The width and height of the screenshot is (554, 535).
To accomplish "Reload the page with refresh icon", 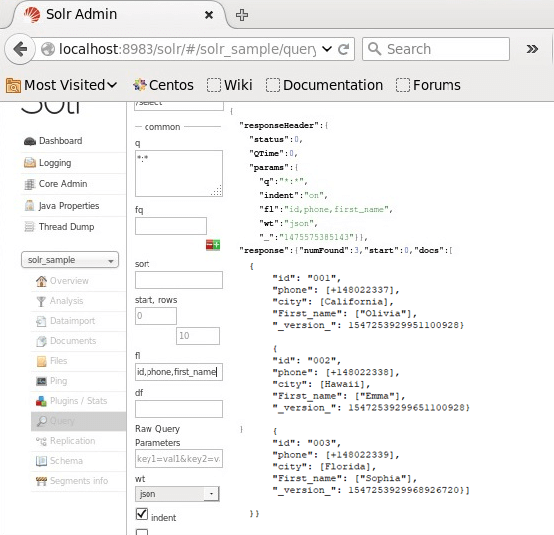I will click(x=343, y=49).
